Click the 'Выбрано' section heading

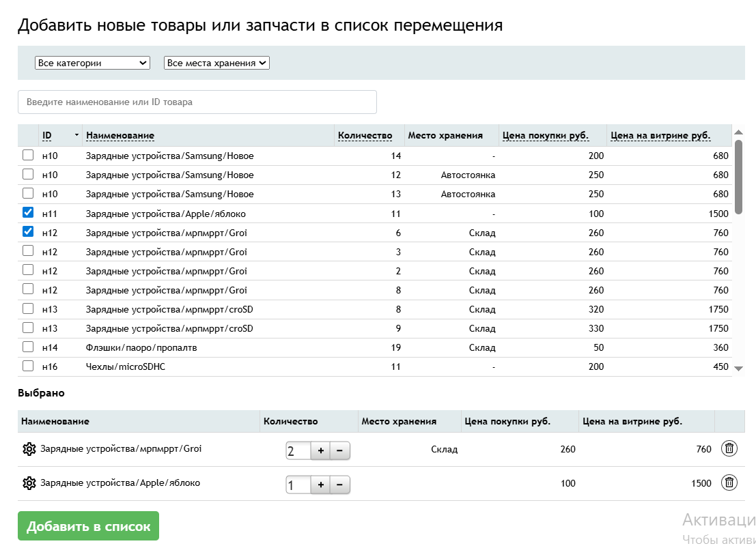click(41, 393)
